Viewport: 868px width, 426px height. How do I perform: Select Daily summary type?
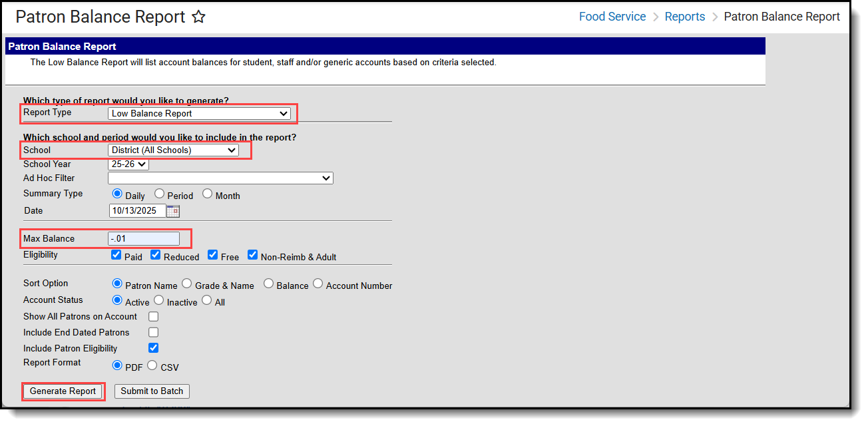117,194
